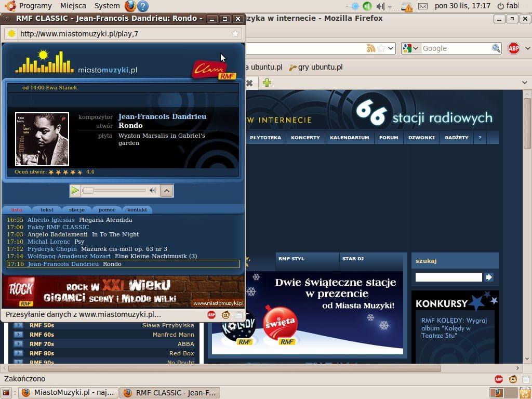Click Adblock Plus icon in main Firefox status bar
Screen dimensions: 532x399
click(499, 379)
